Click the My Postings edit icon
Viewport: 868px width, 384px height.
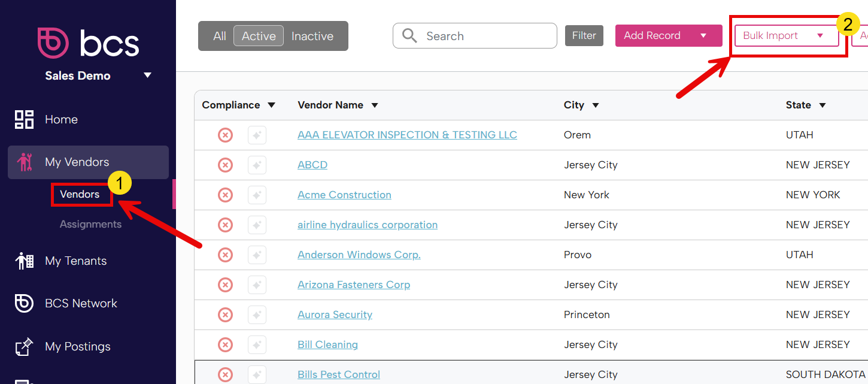click(24, 346)
